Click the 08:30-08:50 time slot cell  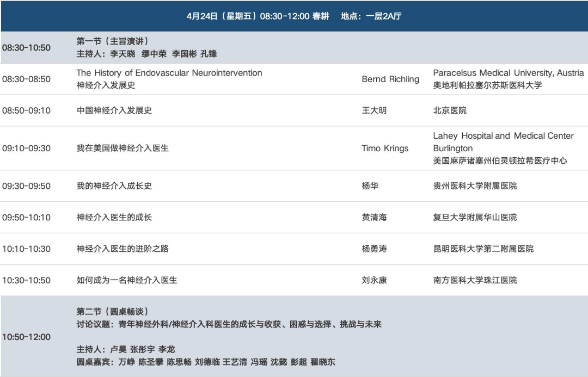[26, 79]
